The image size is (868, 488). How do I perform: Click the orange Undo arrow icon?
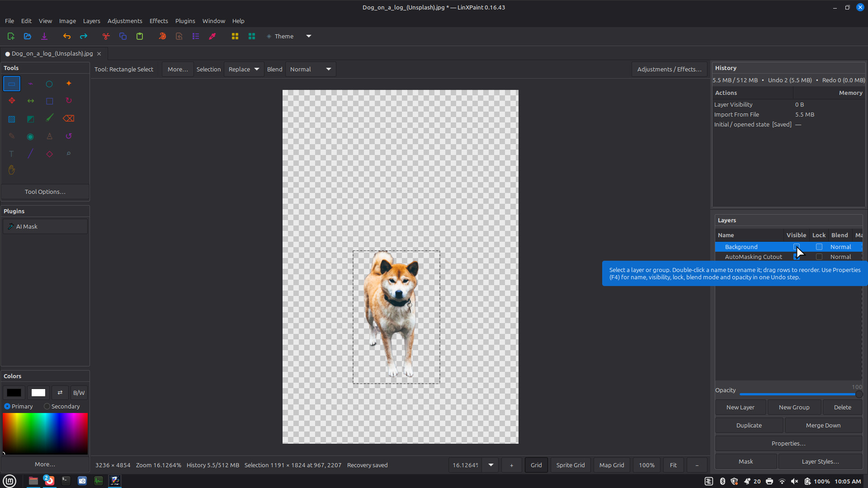(x=67, y=36)
